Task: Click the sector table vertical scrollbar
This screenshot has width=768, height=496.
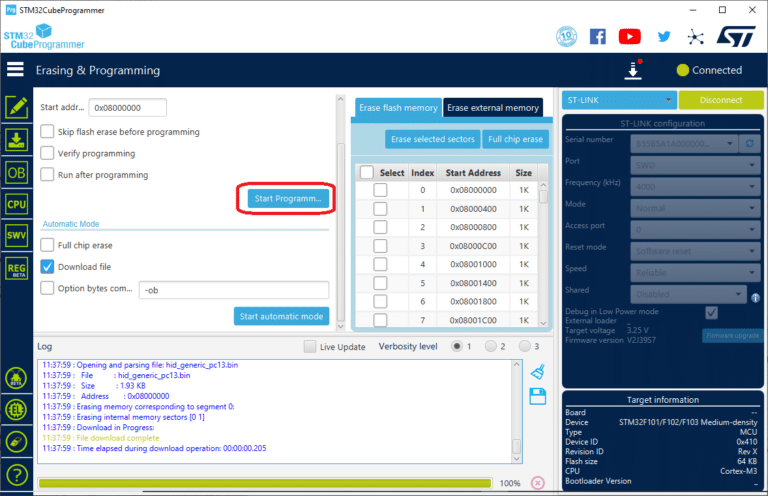Action: click(543, 255)
